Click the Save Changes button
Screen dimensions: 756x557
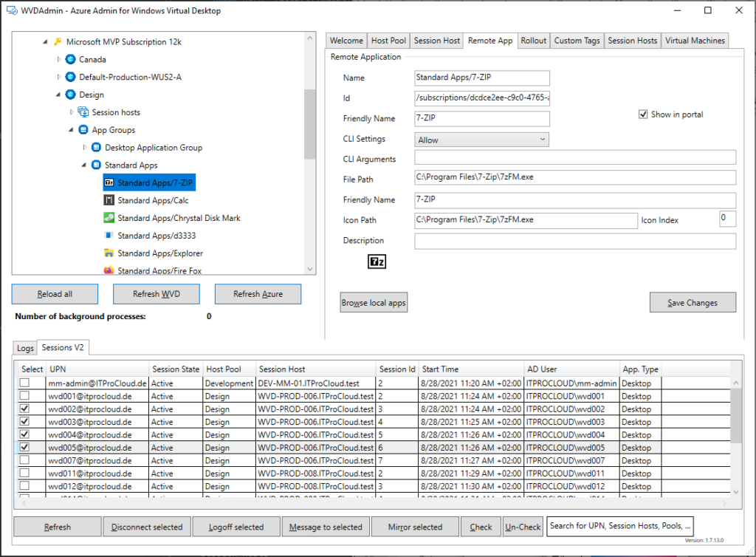click(693, 303)
